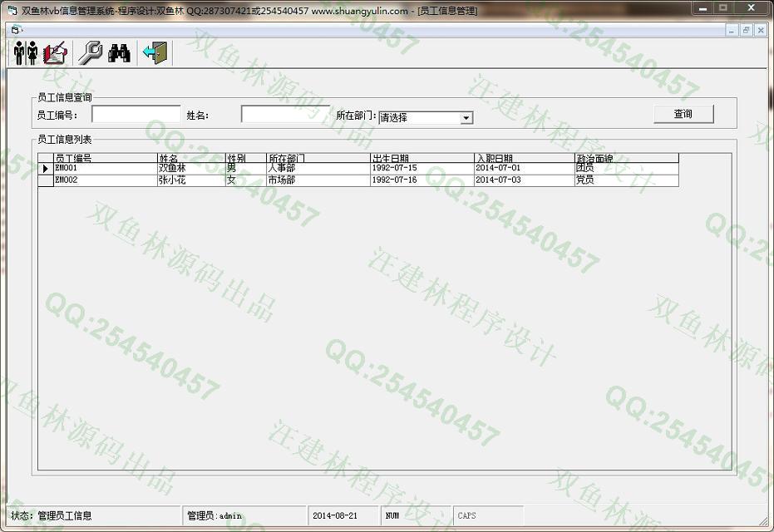Select the row selector for EM002
The height and width of the screenshot is (532, 774).
coord(46,180)
